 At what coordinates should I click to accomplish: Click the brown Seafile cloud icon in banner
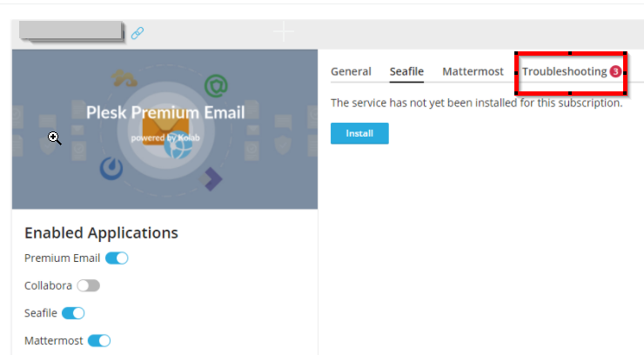point(124,78)
